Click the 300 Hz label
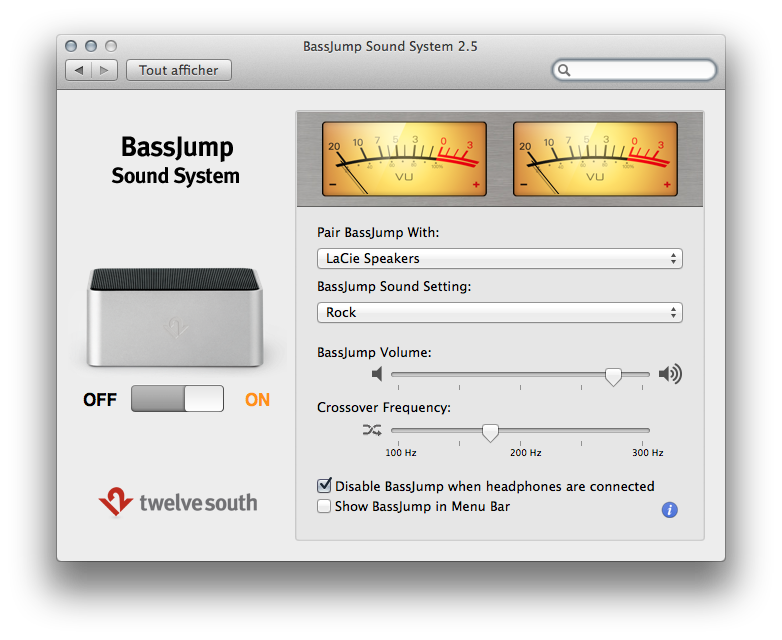782x640 pixels. pos(647,452)
